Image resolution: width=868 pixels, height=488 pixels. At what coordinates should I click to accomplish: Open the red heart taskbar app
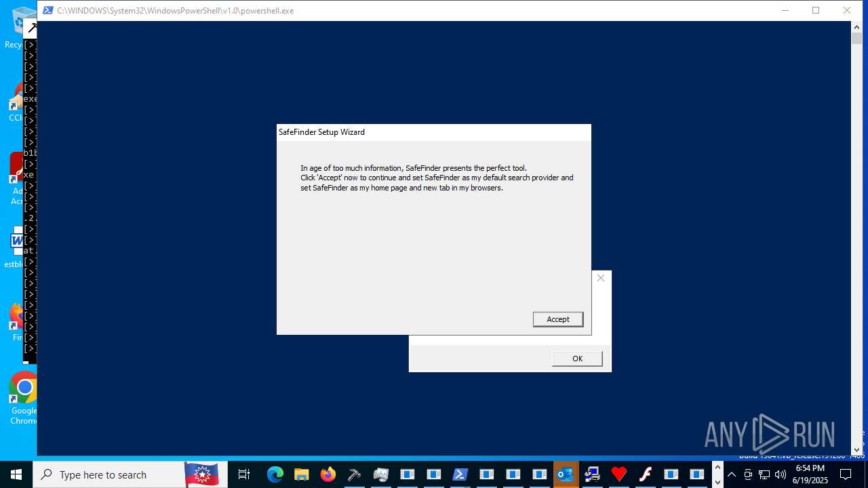618,474
